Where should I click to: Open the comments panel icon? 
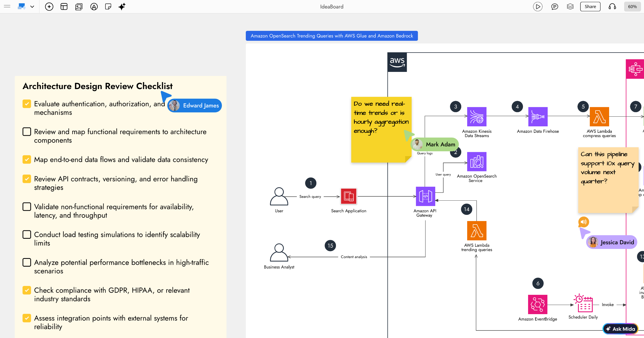(555, 7)
